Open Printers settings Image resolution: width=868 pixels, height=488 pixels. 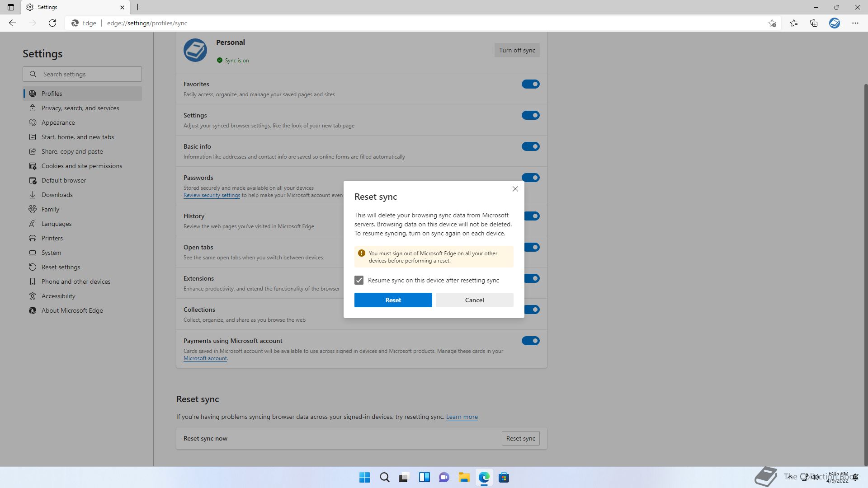(x=82, y=238)
